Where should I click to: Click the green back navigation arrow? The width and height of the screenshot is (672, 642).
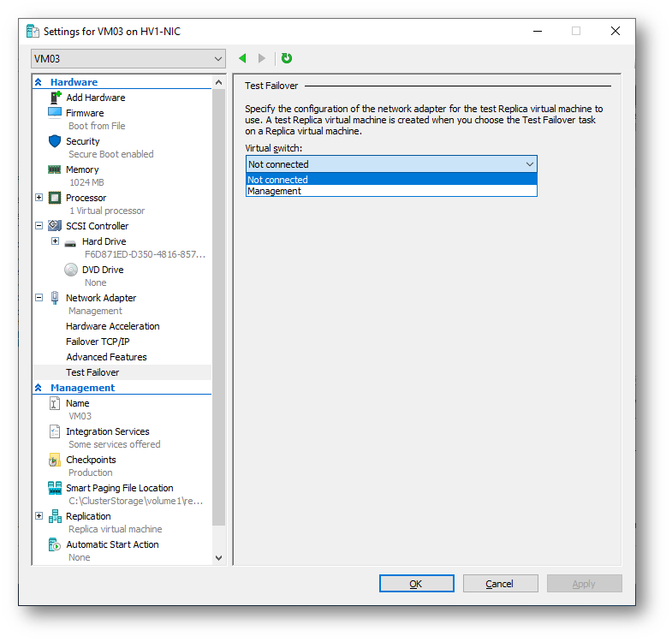click(x=242, y=58)
